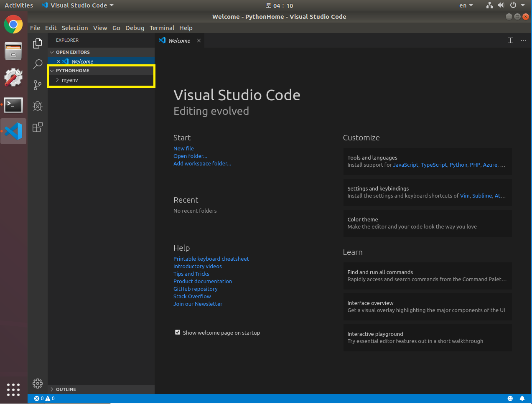Open the notifications bell icon
This screenshot has height=404, width=532.
pyautogui.click(x=522, y=399)
